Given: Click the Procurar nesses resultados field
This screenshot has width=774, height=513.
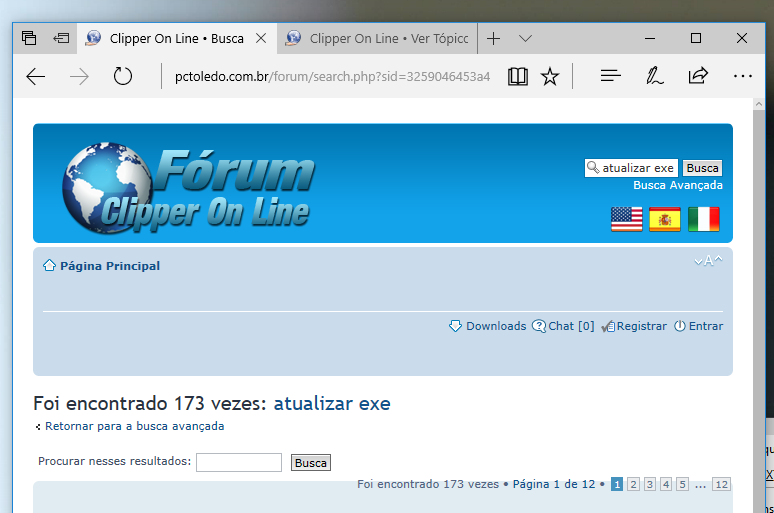Looking at the screenshot, I should (x=239, y=463).
